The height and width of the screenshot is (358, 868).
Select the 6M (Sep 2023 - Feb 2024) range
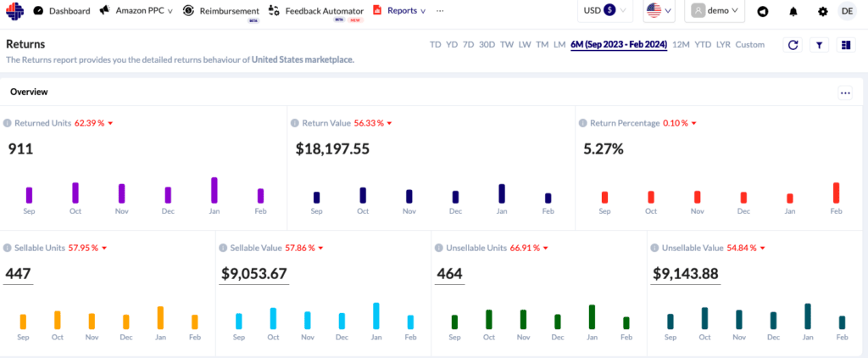pos(619,45)
